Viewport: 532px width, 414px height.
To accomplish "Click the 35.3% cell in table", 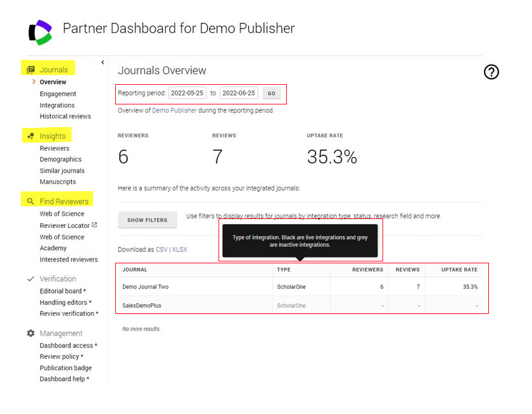I will point(470,287).
